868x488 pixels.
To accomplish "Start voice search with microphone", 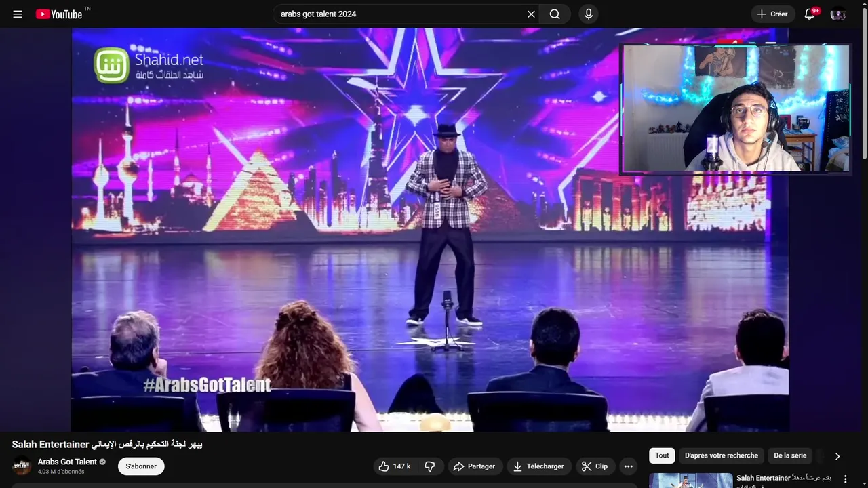I will pyautogui.click(x=589, y=14).
